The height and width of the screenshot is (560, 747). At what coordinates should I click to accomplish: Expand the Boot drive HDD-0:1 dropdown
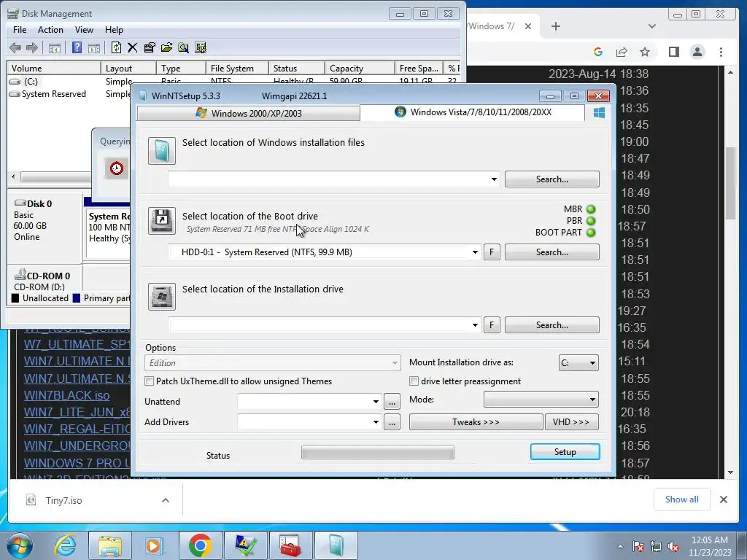click(x=475, y=252)
